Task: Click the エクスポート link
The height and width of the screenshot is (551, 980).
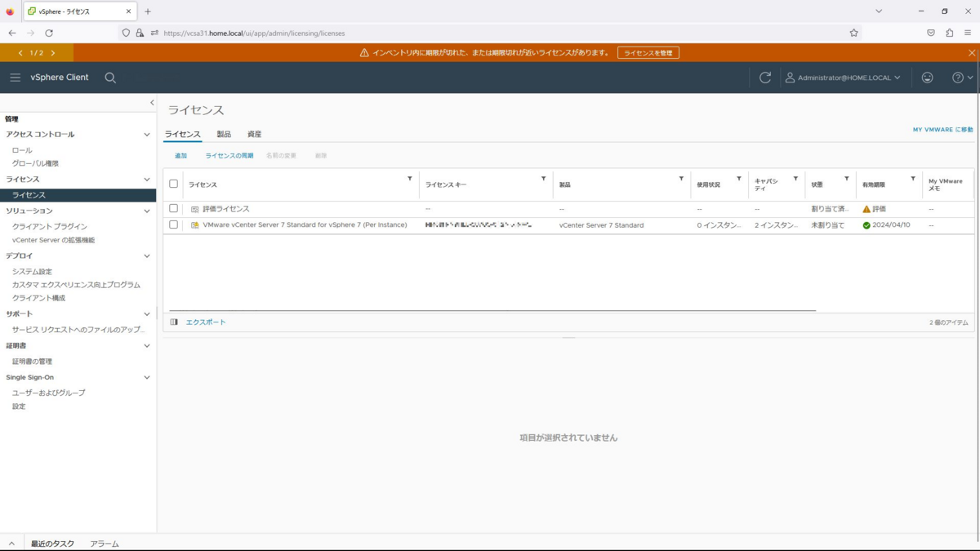Action: tap(206, 322)
